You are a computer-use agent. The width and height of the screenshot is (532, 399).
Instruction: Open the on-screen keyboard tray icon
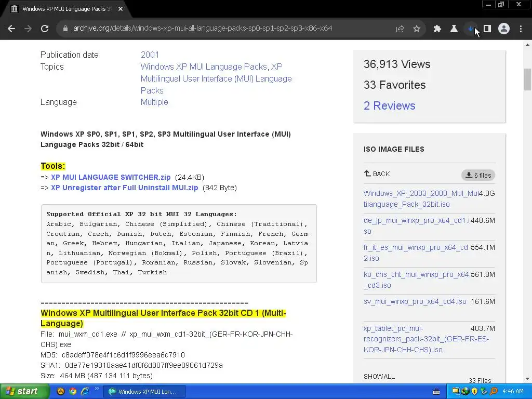coord(436,392)
